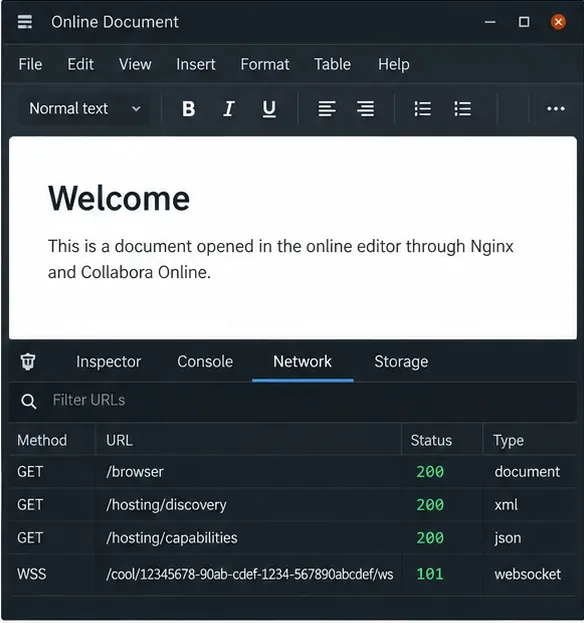Open the Insert menu
The image size is (584, 623).
pos(196,64)
